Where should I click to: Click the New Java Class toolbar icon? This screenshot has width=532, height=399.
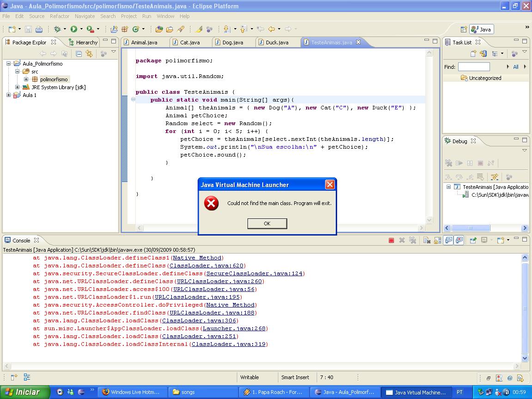click(x=136, y=29)
